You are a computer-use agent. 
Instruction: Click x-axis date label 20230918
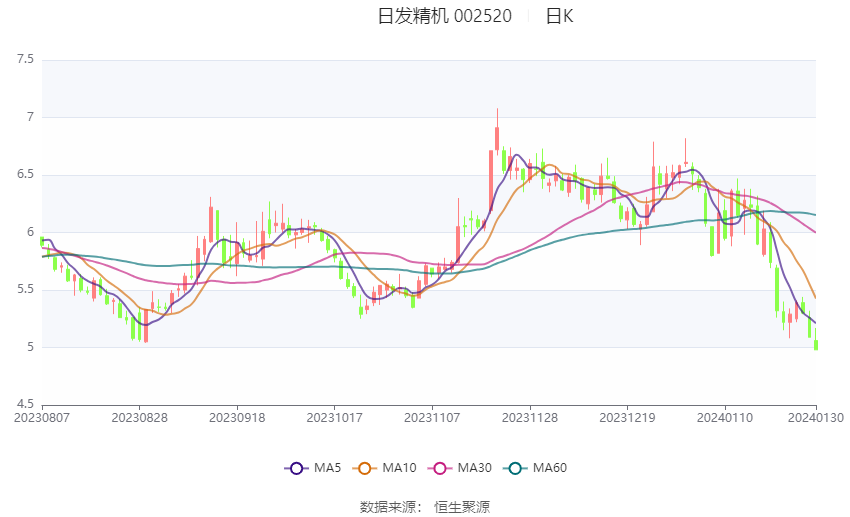tap(237, 418)
